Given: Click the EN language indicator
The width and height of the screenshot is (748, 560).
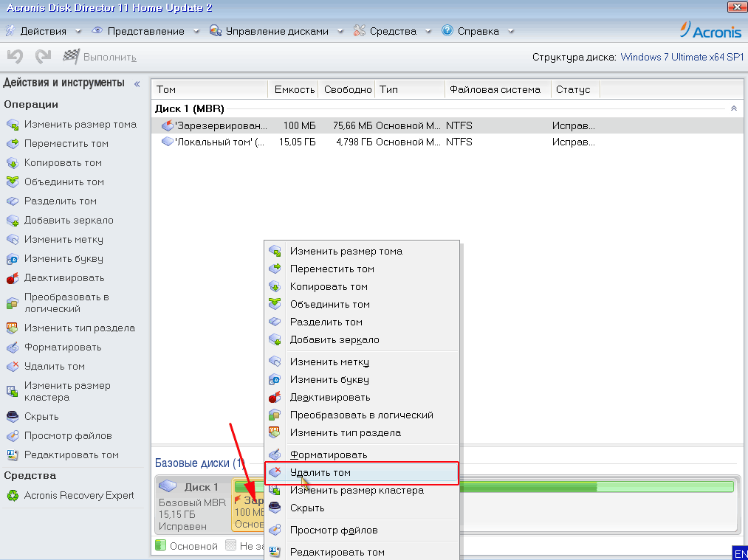Looking at the screenshot, I should click(741, 554).
